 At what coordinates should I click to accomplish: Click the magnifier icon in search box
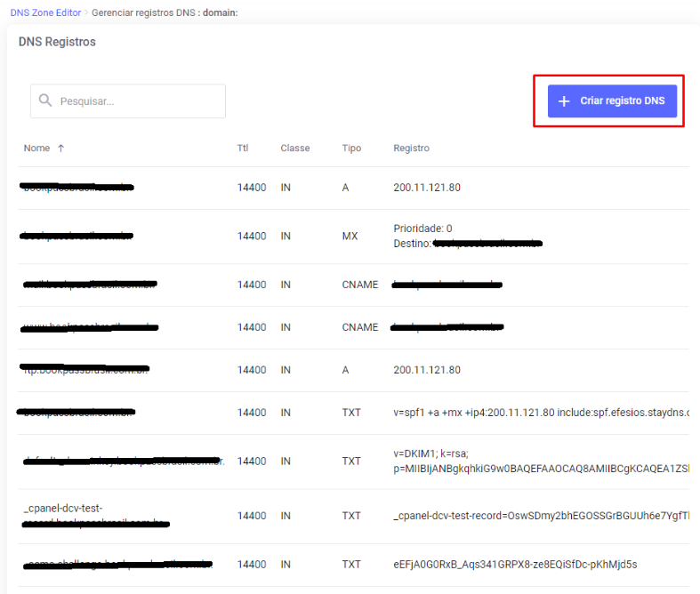click(45, 100)
